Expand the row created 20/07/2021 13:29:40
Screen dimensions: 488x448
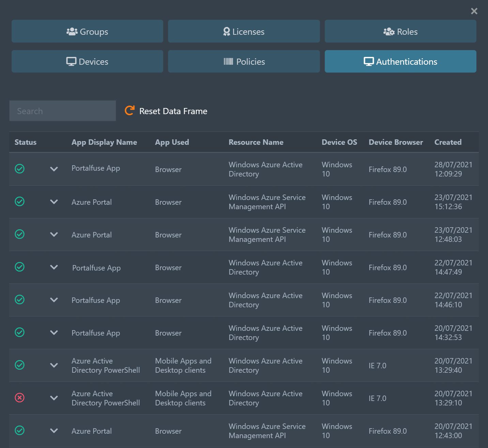54,365
